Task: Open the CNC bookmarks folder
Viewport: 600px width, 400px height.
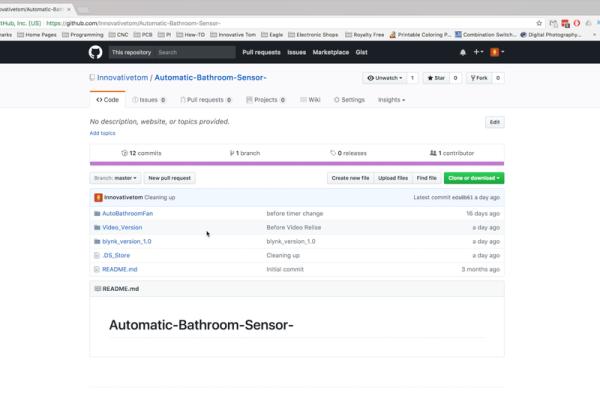Action: (119, 35)
